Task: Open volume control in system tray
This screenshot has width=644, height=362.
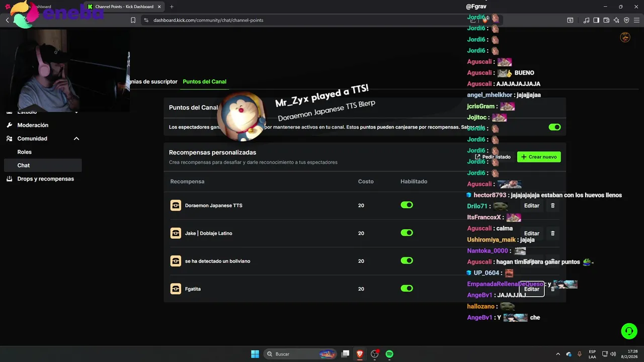Action: [x=613, y=354]
